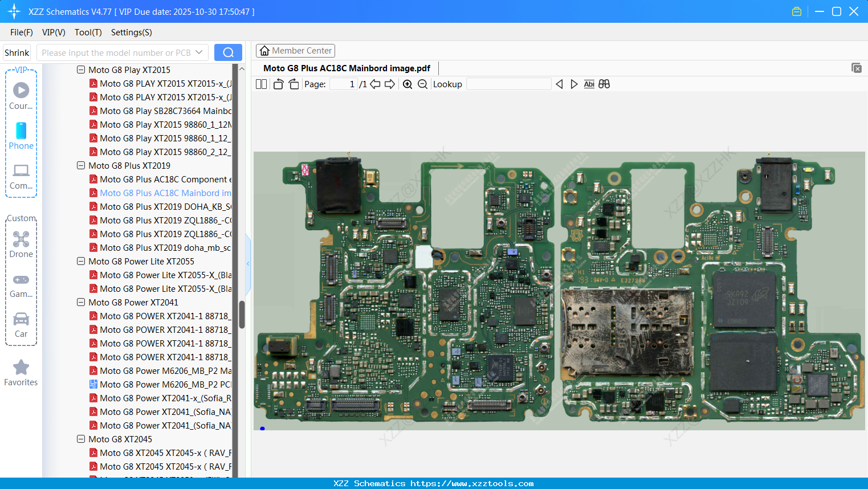The height and width of the screenshot is (489, 868).
Task: Click the Member Center button
Action: tap(295, 50)
